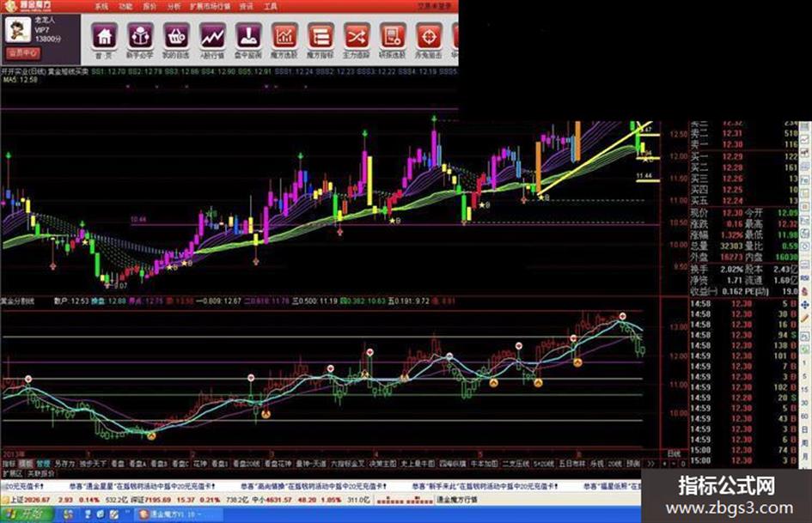Click the 交易未登录 trading login link
The width and height of the screenshot is (812, 523).
click(x=435, y=6)
